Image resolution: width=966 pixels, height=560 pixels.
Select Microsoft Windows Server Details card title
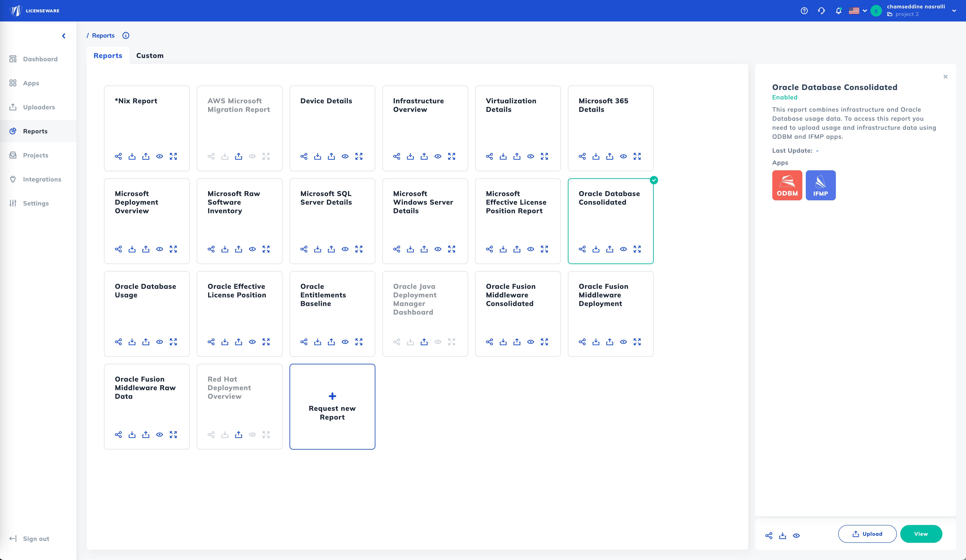(423, 202)
